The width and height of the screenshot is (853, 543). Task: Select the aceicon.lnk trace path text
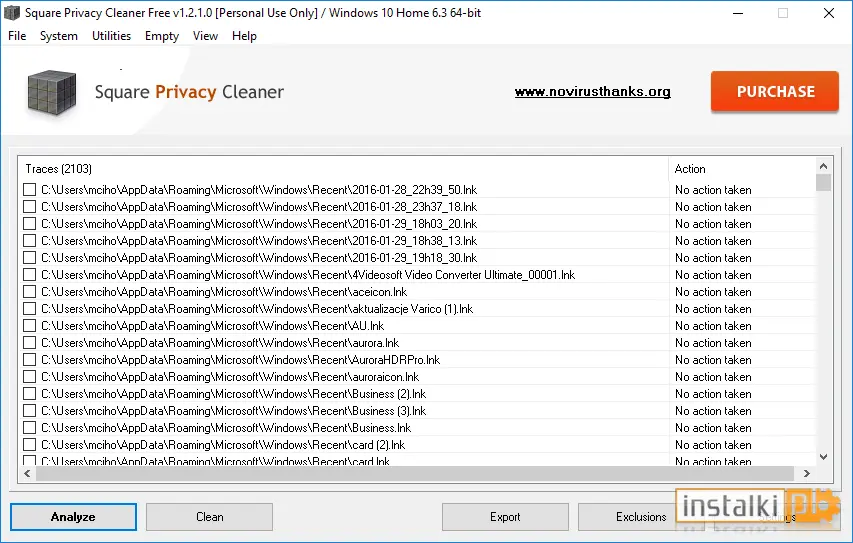pos(224,292)
